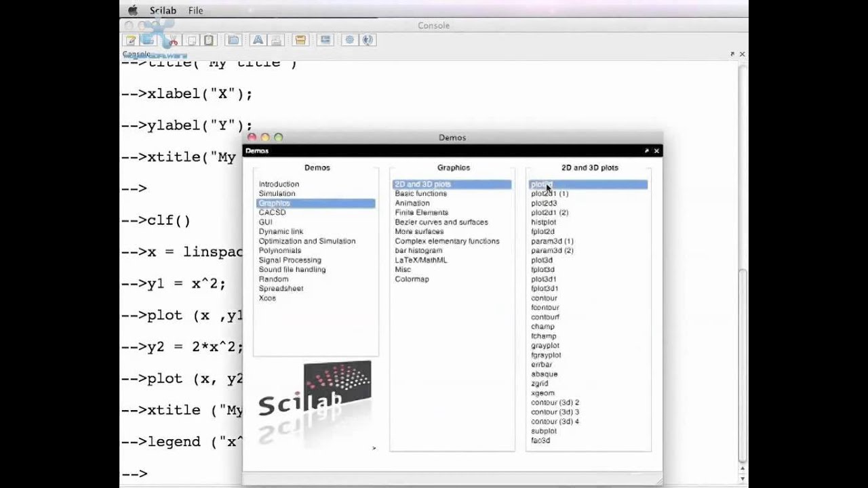This screenshot has width=868, height=488.
Task: Click the Cut scissors icon
Action: pyautogui.click(x=173, y=40)
